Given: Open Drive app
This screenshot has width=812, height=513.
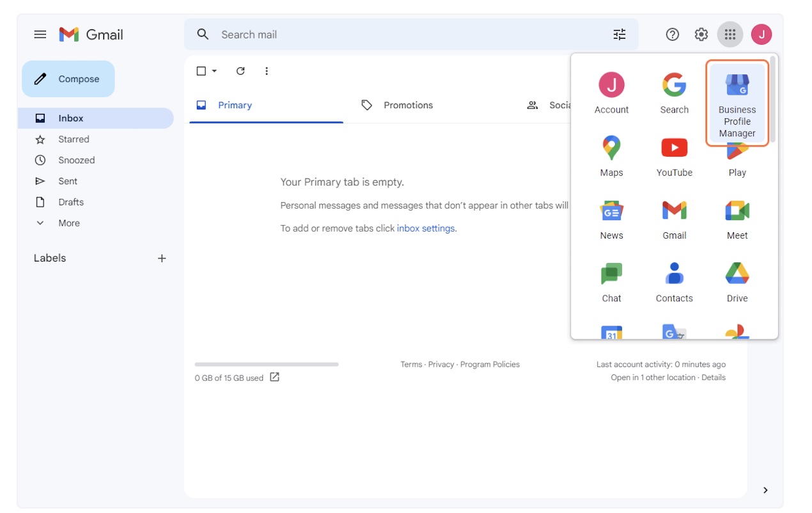Looking at the screenshot, I should pyautogui.click(x=737, y=281).
